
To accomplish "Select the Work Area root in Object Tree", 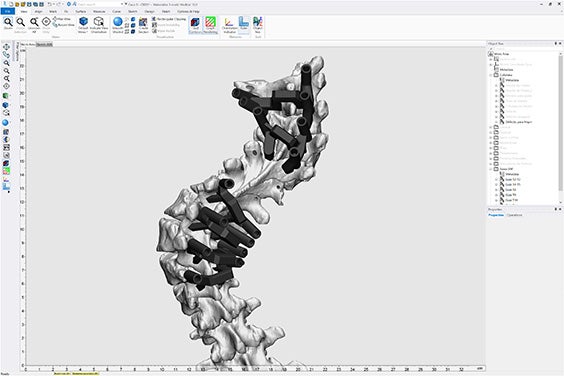I will click(x=501, y=54).
